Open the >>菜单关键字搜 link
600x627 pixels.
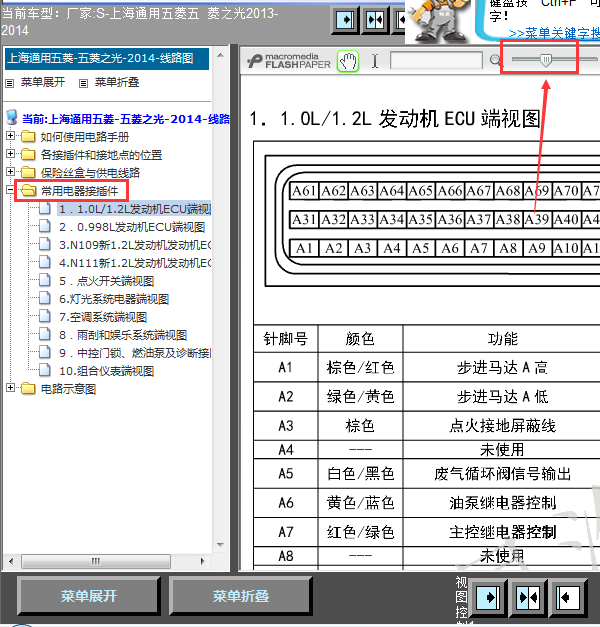(x=554, y=33)
